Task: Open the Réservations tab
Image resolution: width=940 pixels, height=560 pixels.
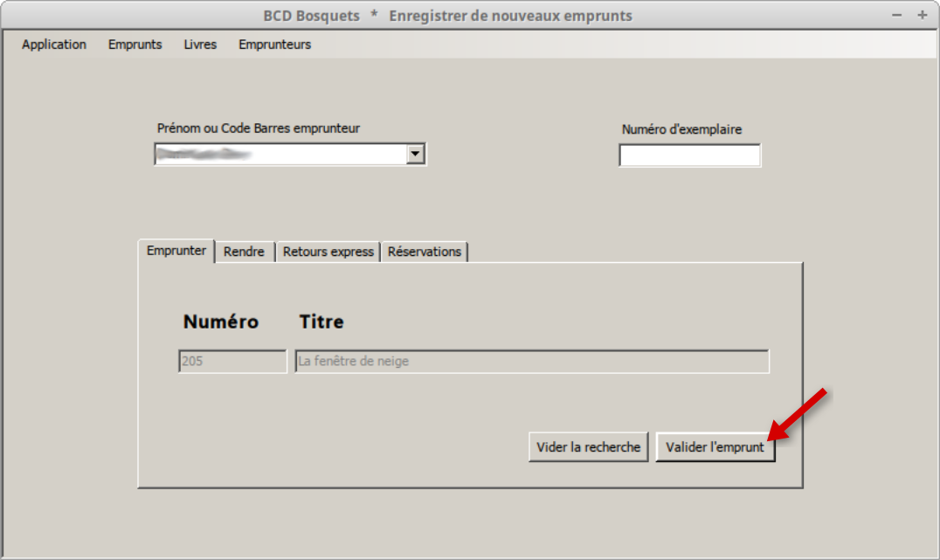Action: coord(425,251)
